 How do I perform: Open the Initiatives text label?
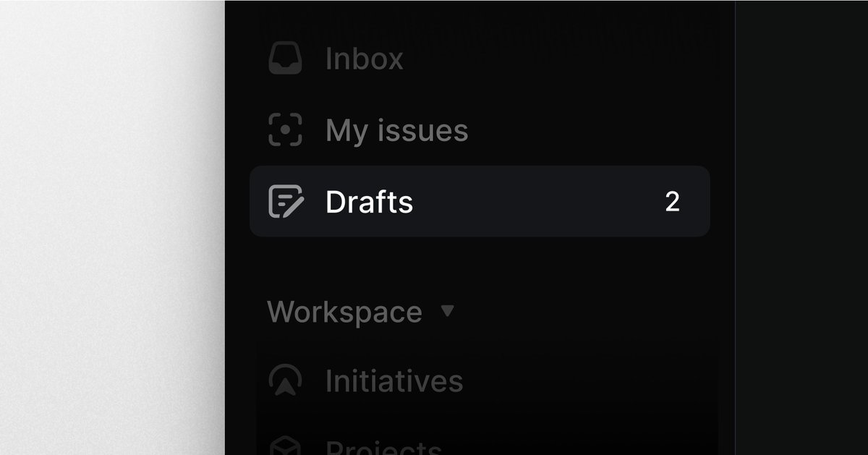(393, 380)
